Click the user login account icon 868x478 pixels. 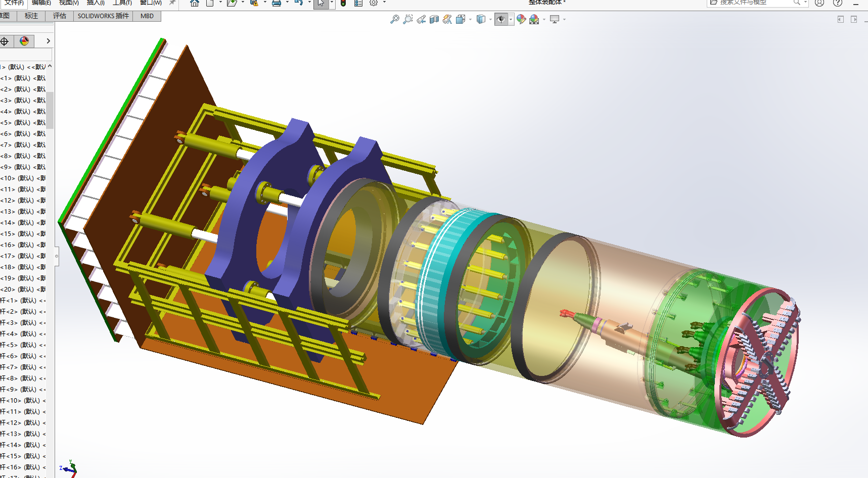click(819, 3)
